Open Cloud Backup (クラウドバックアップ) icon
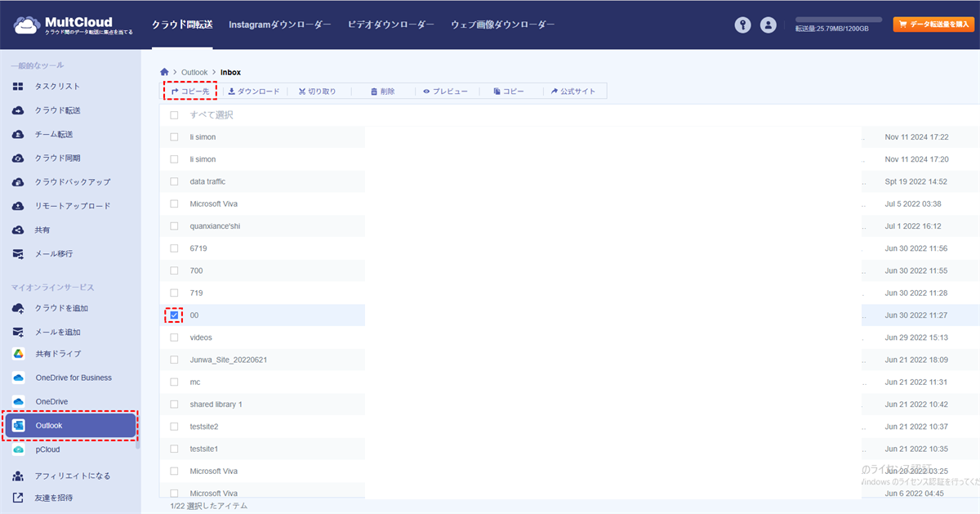This screenshot has height=514, width=980. [18, 181]
